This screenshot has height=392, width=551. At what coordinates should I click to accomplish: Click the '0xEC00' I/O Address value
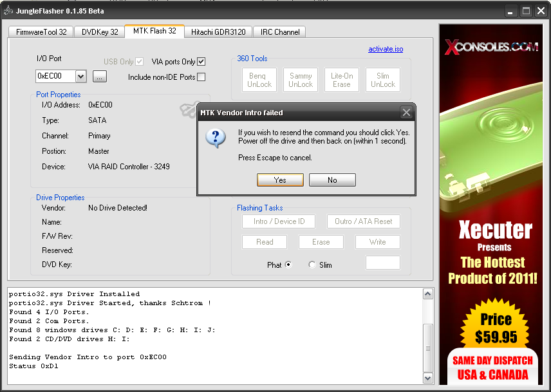pyautogui.click(x=100, y=105)
